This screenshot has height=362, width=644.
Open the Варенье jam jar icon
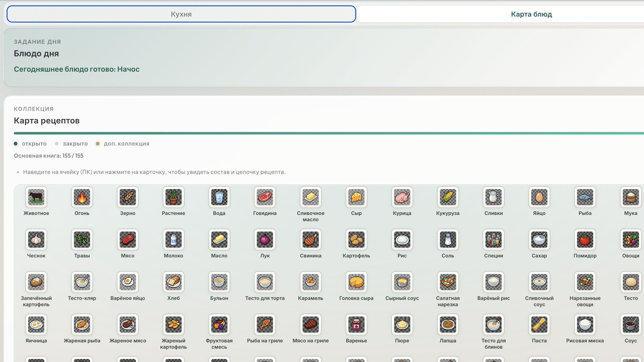[x=356, y=325]
